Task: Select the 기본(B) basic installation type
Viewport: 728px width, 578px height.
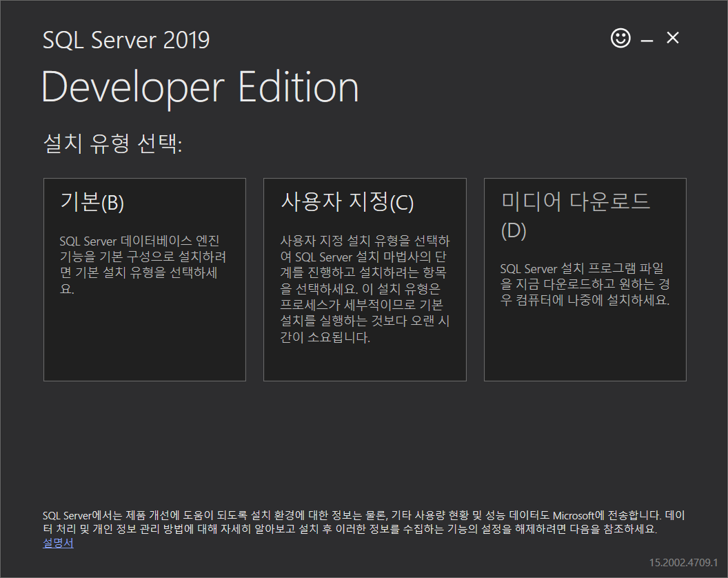Action: pos(144,279)
